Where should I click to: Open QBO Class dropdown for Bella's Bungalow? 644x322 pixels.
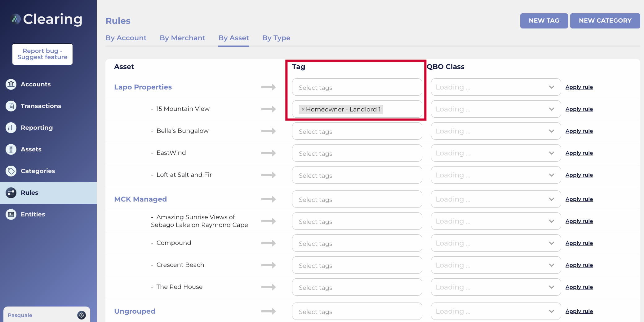[x=496, y=131]
